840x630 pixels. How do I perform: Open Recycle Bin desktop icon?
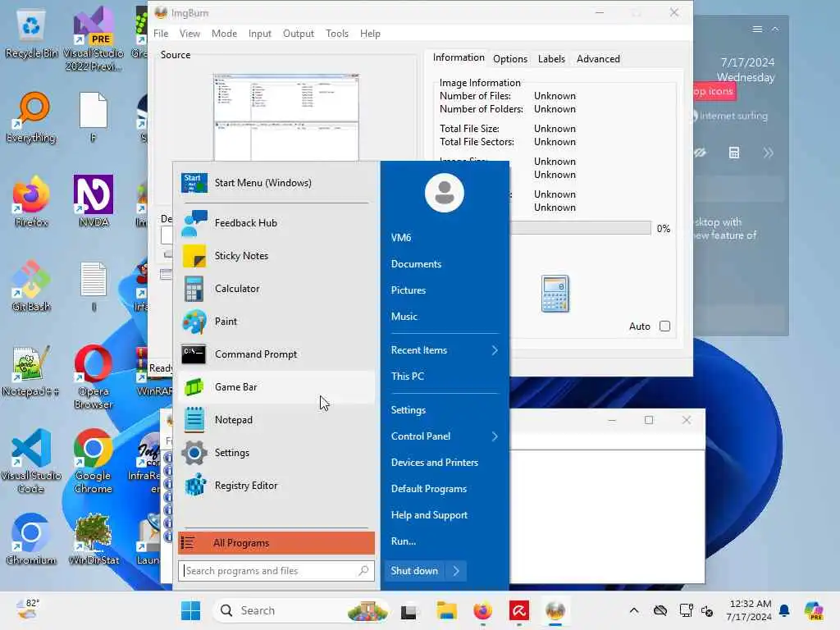pos(31,34)
